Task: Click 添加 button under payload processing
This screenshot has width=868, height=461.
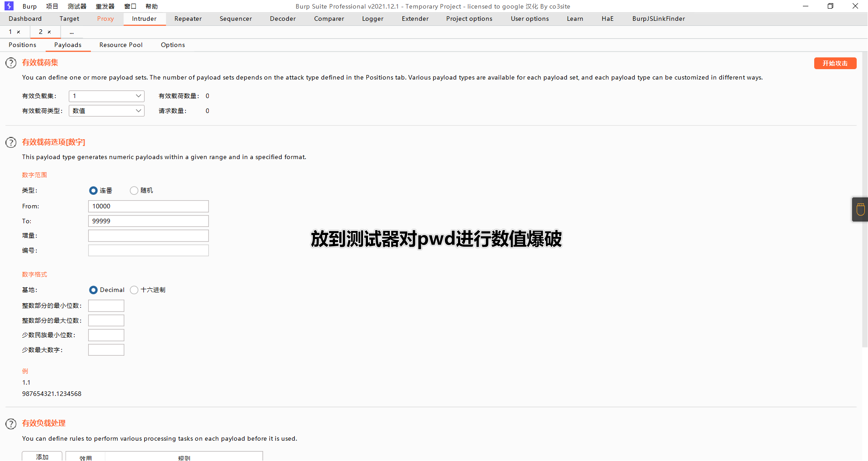Action: [42, 456]
